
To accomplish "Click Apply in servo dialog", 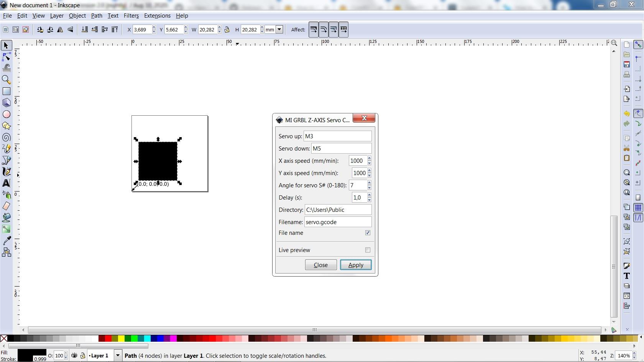I will (356, 265).
